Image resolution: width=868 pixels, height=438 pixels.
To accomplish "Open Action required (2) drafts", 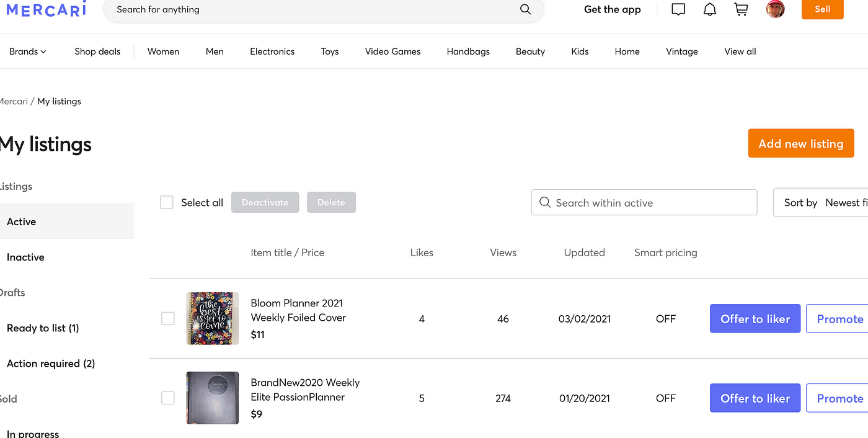I will (x=51, y=364).
